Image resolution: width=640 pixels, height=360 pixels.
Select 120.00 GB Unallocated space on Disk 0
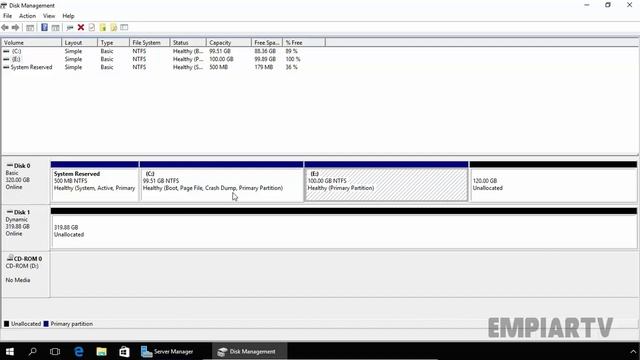[x=553, y=181]
